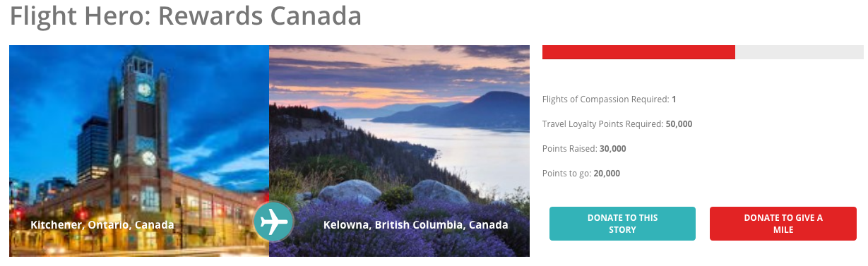Click the Points to go: 20,000 line
The height and width of the screenshot is (266, 868).
pos(581,174)
